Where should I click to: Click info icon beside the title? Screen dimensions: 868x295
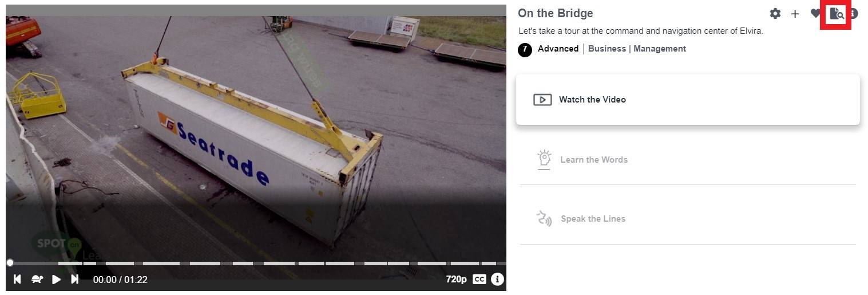click(853, 13)
